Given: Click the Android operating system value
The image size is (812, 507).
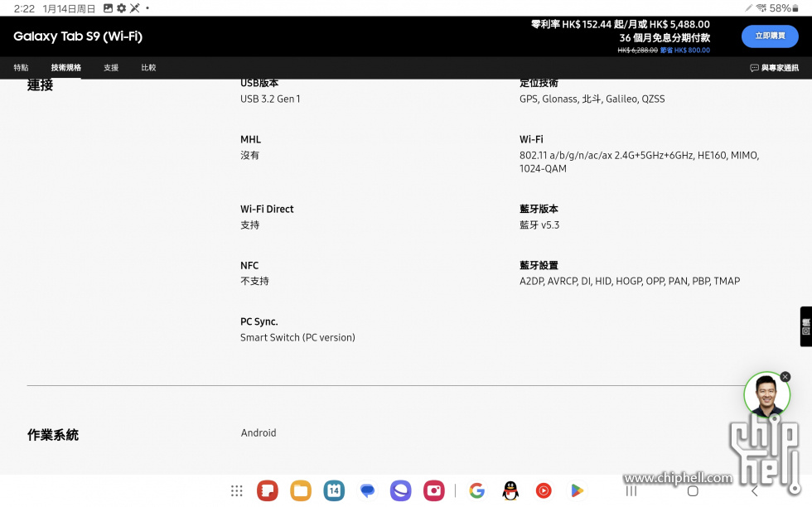Looking at the screenshot, I should tap(259, 433).
